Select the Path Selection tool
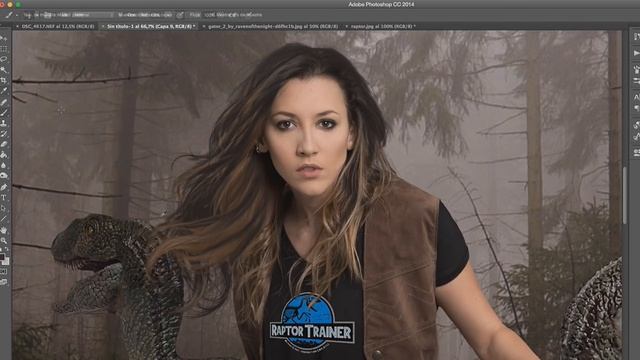This screenshot has height=360, width=640. pyautogui.click(x=4, y=208)
